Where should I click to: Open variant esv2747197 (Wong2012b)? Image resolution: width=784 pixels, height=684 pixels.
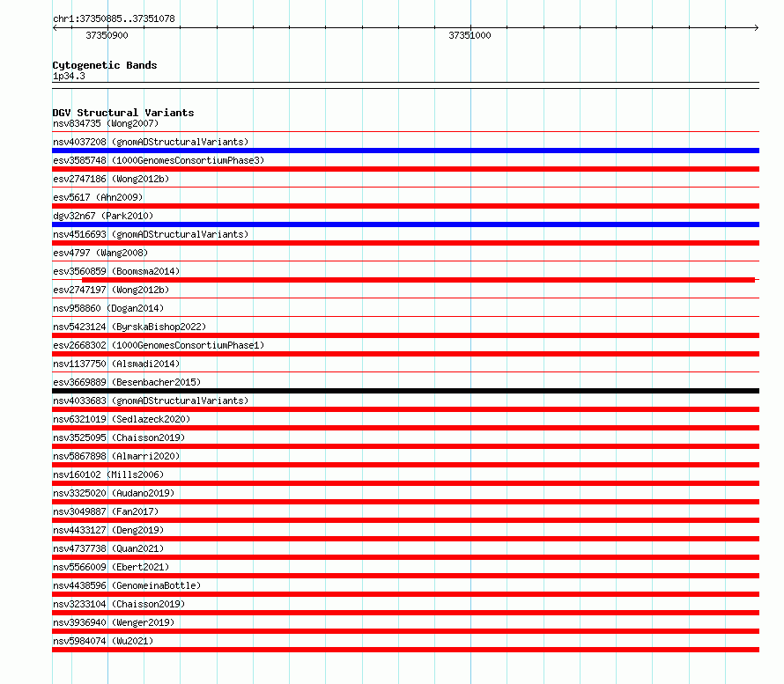111,290
